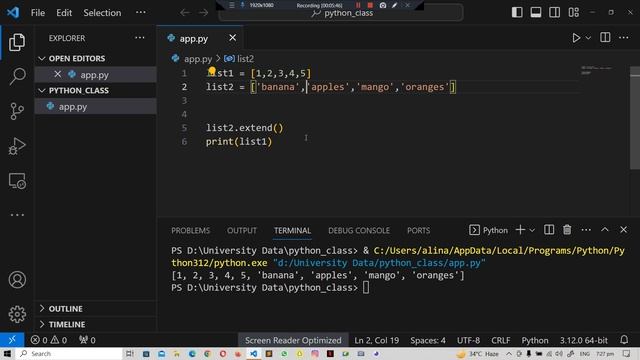Click Screen Reader Optimized status item
The height and width of the screenshot is (360, 640).
click(293, 340)
